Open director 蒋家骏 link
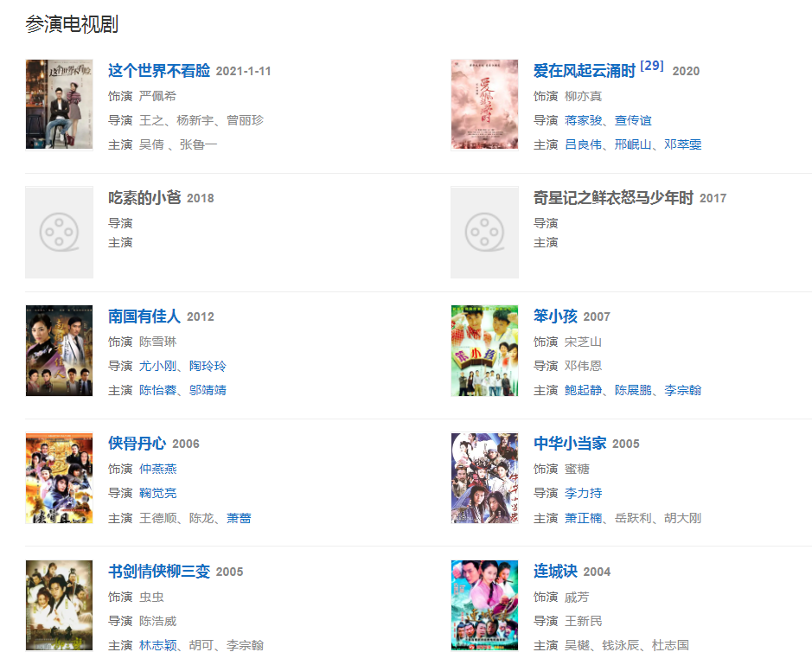812x665 pixels. point(583,120)
